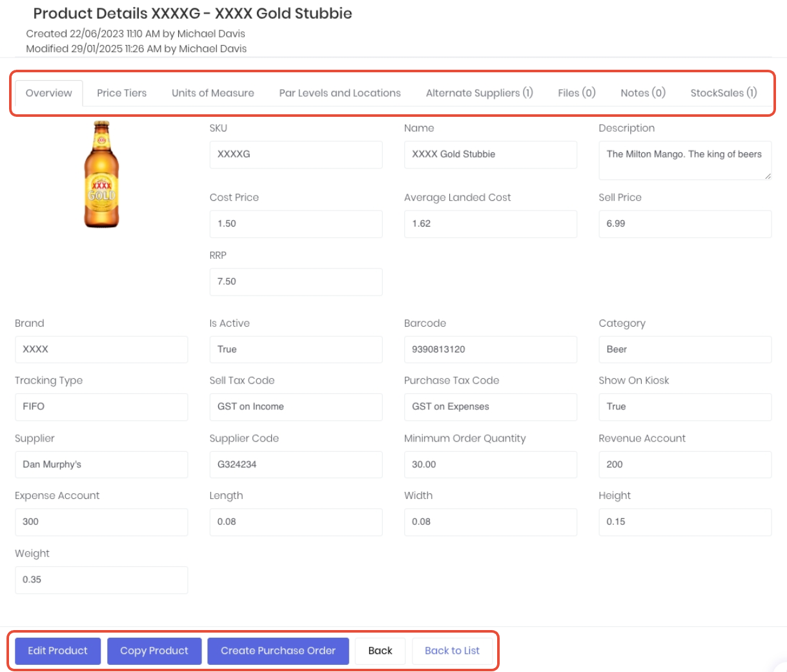The width and height of the screenshot is (787, 672).
Task: Open the Alternate Suppliers (1) tab
Action: pos(480,93)
